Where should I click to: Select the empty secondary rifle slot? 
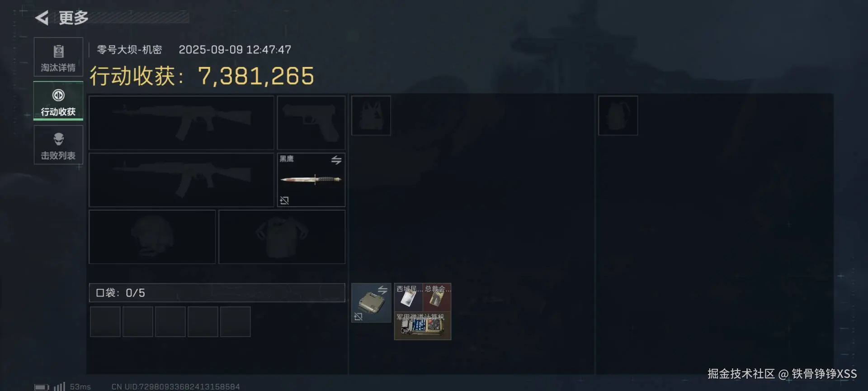pos(181,180)
